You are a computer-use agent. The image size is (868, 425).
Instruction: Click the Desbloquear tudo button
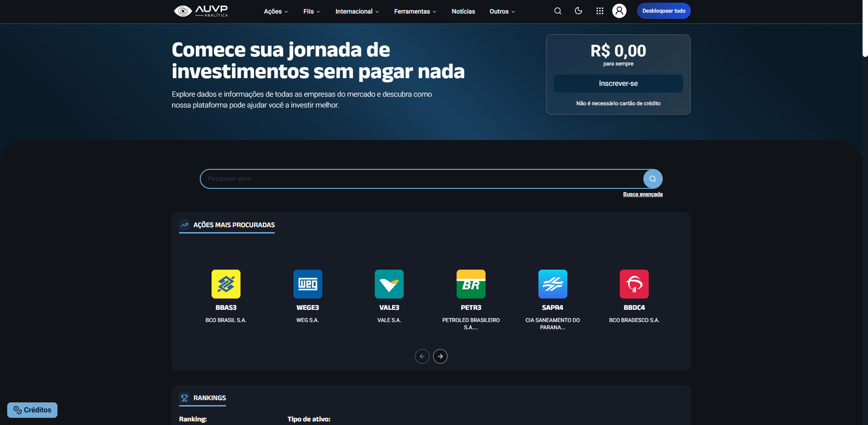[664, 11]
